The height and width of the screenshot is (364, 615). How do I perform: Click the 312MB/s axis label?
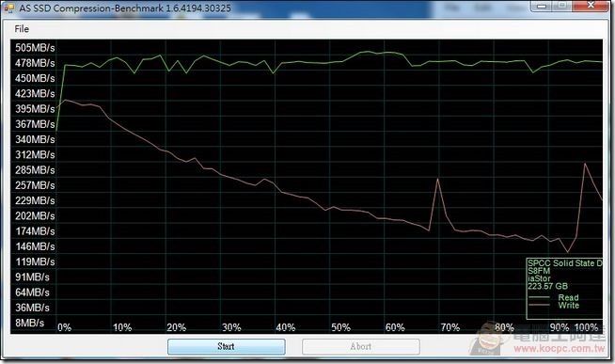point(35,155)
